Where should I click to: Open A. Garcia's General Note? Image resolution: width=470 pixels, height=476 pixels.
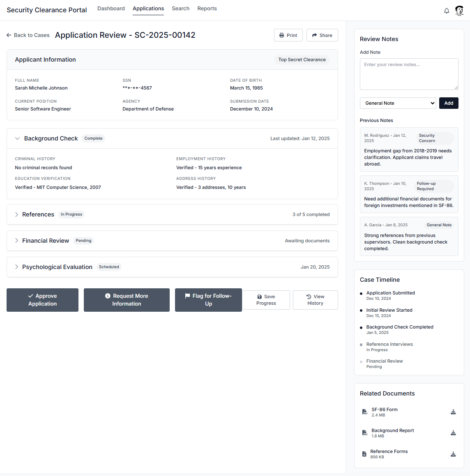pyautogui.click(x=409, y=236)
